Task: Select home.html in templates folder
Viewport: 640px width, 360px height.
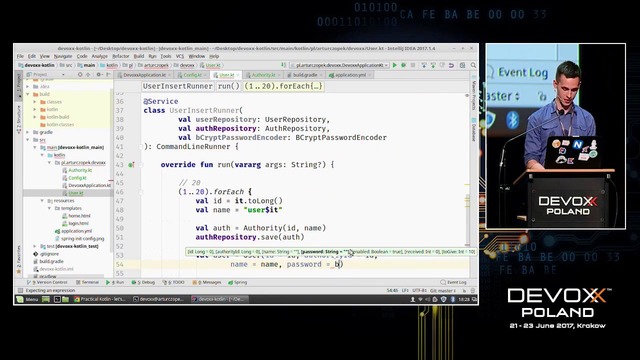Action: [x=76, y=216]
